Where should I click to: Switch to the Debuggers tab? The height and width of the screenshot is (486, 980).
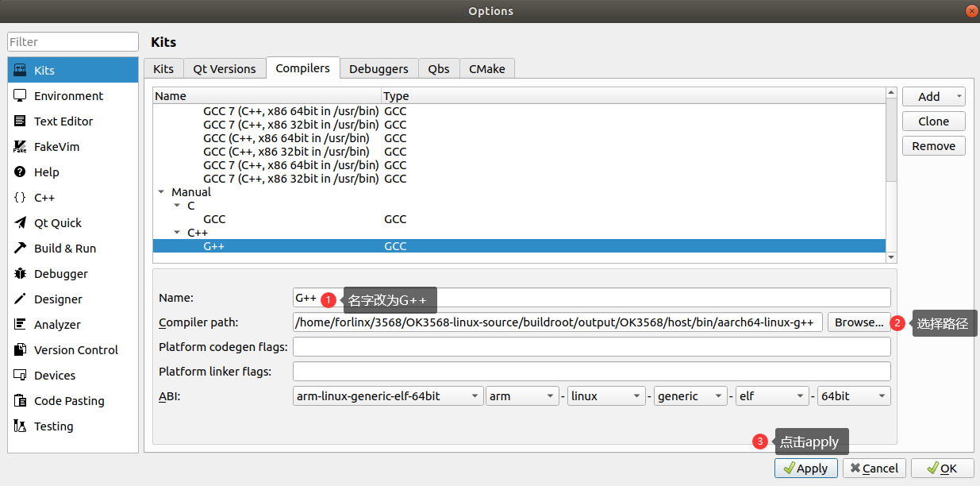(379, 69)
